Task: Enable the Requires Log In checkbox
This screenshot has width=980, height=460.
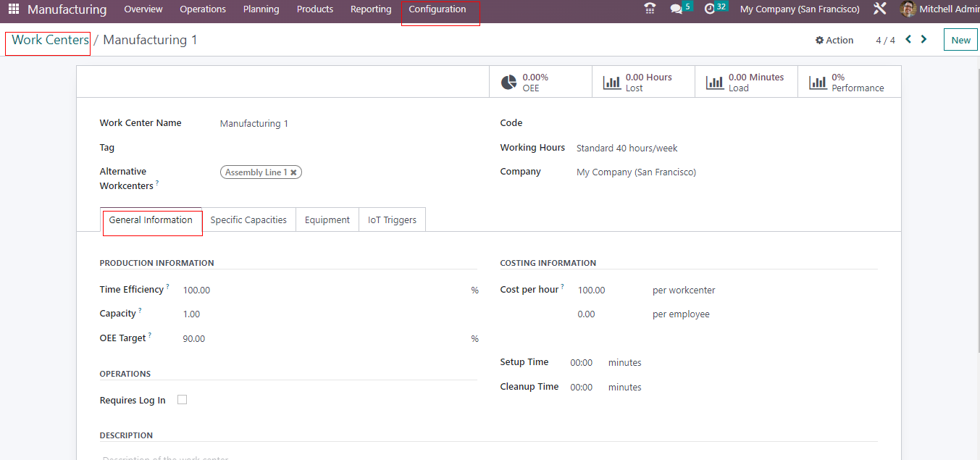Action: coord(183,400)
